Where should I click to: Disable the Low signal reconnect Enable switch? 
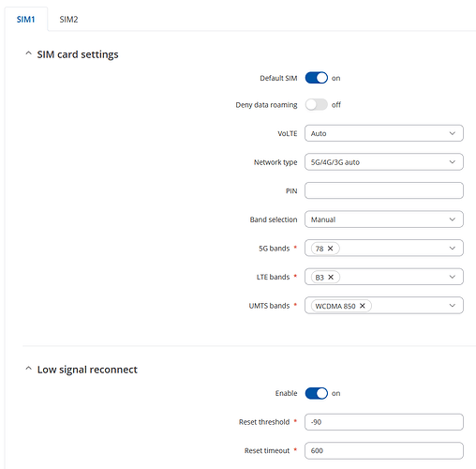[x=317, y=393]
